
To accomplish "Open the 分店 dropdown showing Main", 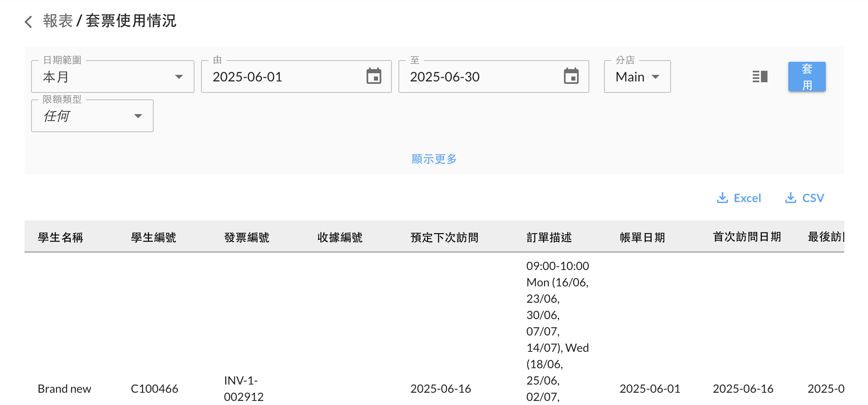I will click(637, 76).
